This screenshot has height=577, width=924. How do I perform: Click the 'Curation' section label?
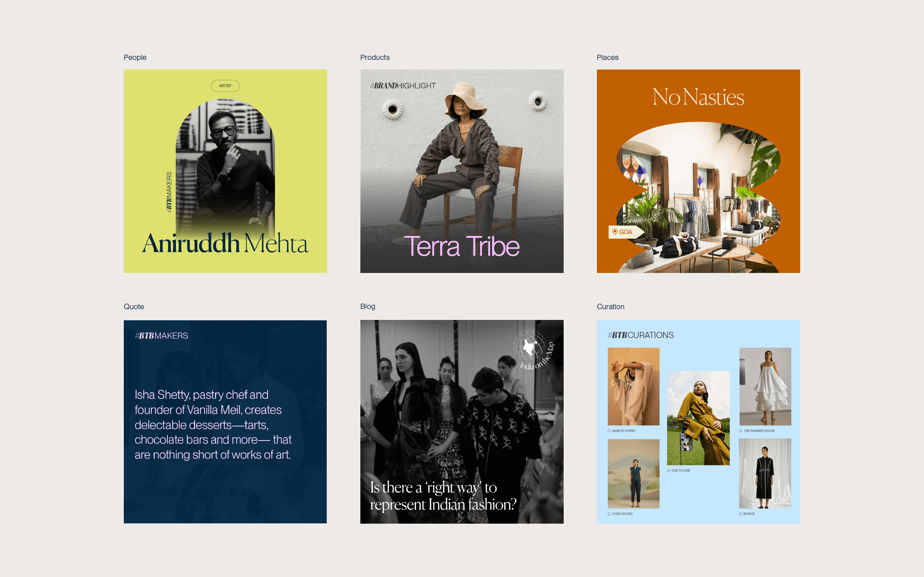coord(611,307)
